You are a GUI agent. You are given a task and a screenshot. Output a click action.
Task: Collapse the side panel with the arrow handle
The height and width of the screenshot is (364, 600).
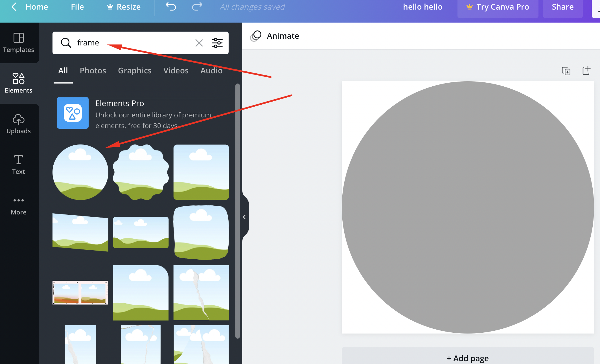[x=245, y=217]
